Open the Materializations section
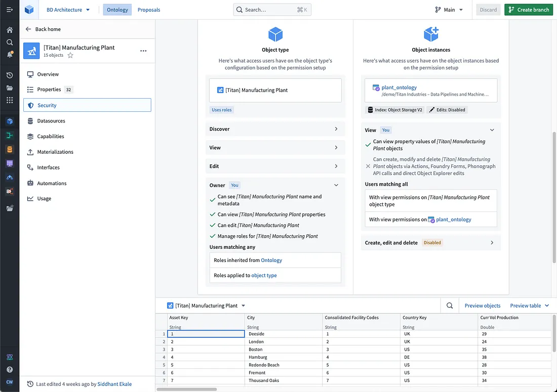The image size is (557, 392). [87, 152]
